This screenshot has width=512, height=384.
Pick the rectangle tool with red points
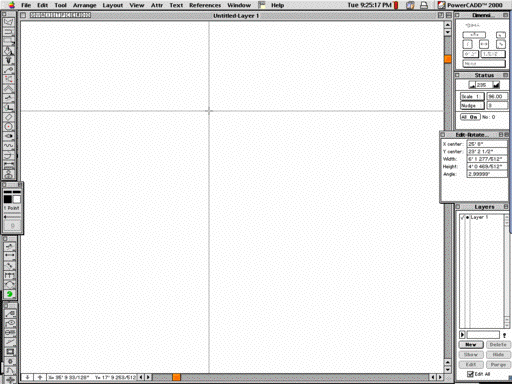point(9,79)
